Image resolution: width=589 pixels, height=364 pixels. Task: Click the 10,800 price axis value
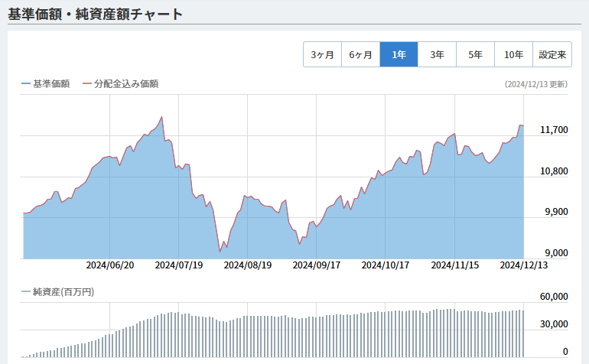point(554,171)
